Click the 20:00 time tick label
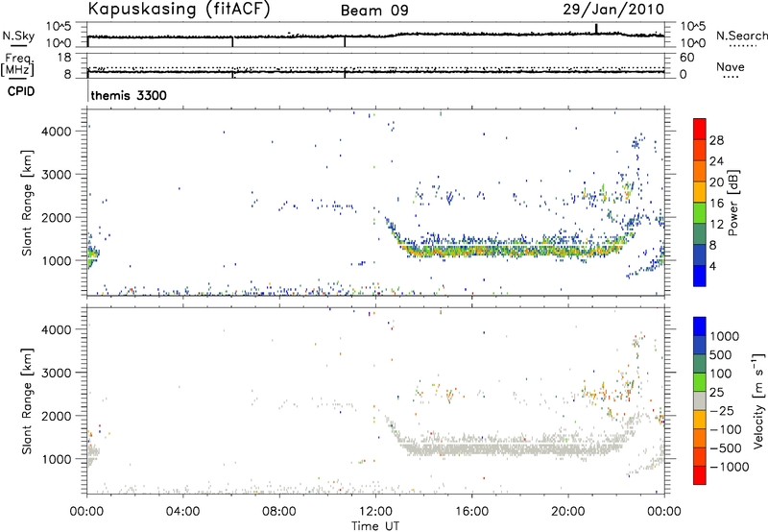 [568, 512]
